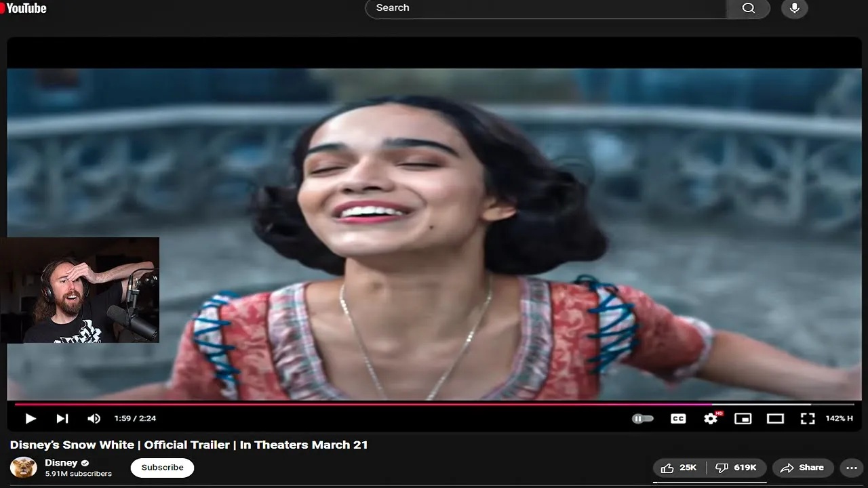Toggle closed captions with the CC button
Image resolution: width=868 pixels, height=488 pixels.
click(678, 419)
